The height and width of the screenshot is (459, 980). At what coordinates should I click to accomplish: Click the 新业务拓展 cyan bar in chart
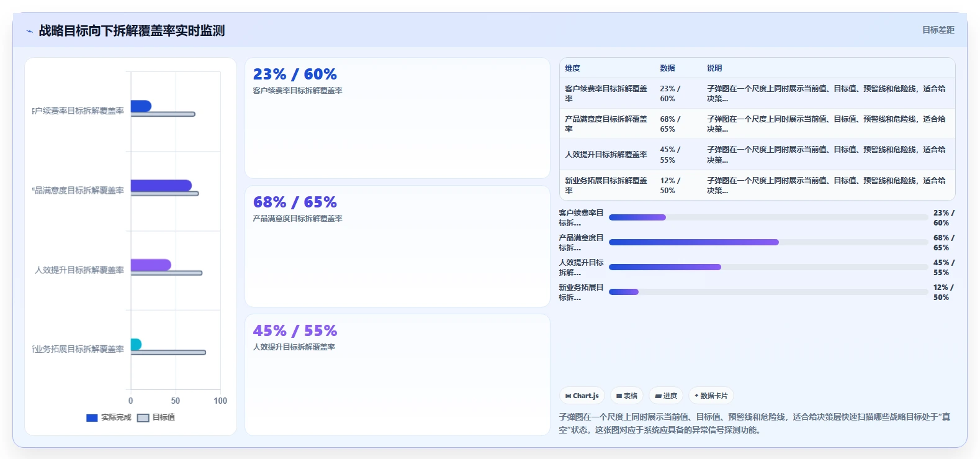[136, 344]
